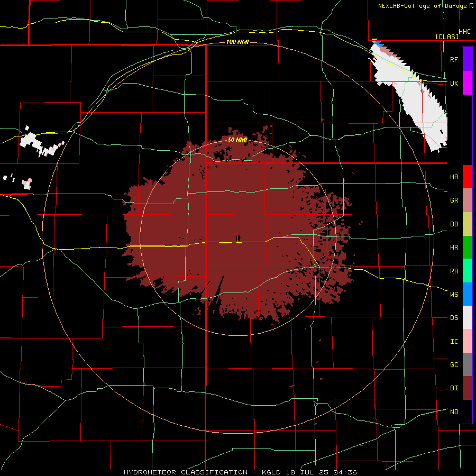This screenshot has height=476, width=476.
Task: Click the radar site black dot at center
Action: 238,237
